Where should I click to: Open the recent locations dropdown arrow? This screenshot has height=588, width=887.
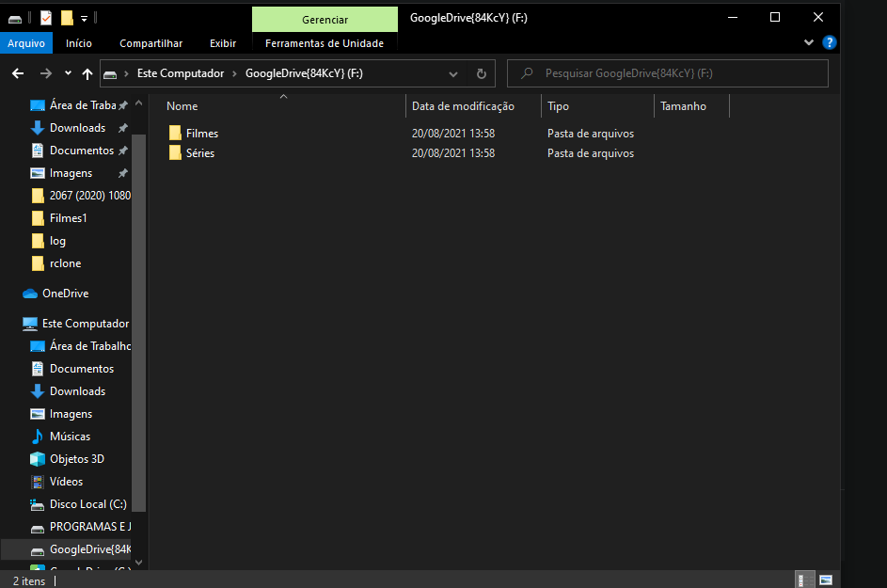coord(68,73)
